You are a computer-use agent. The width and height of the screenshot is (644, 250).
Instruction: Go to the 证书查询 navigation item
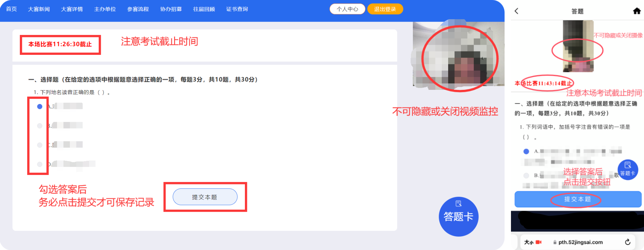coord(237,9)
